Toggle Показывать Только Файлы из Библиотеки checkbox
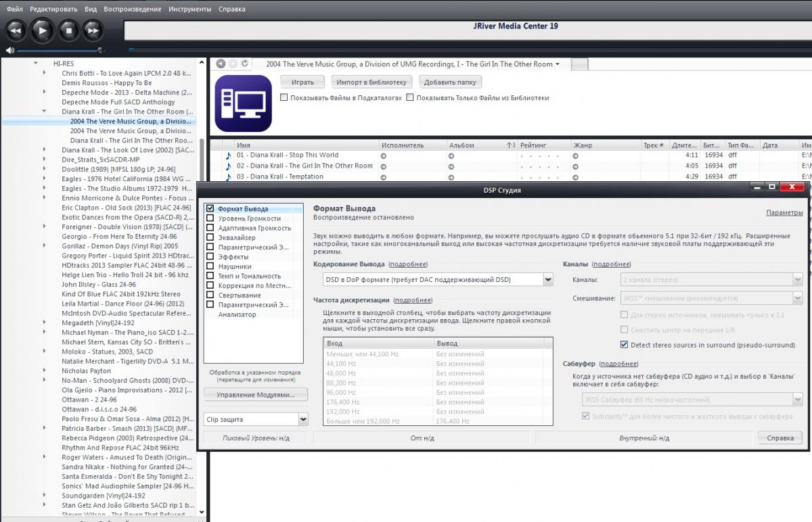 pyautogui.click(x=410, y=97)
